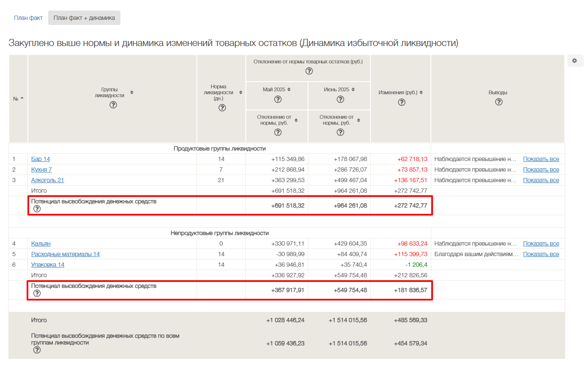Click help icon in total potential row at bottom
588x366 pixels.
click(x=37, y=350)
